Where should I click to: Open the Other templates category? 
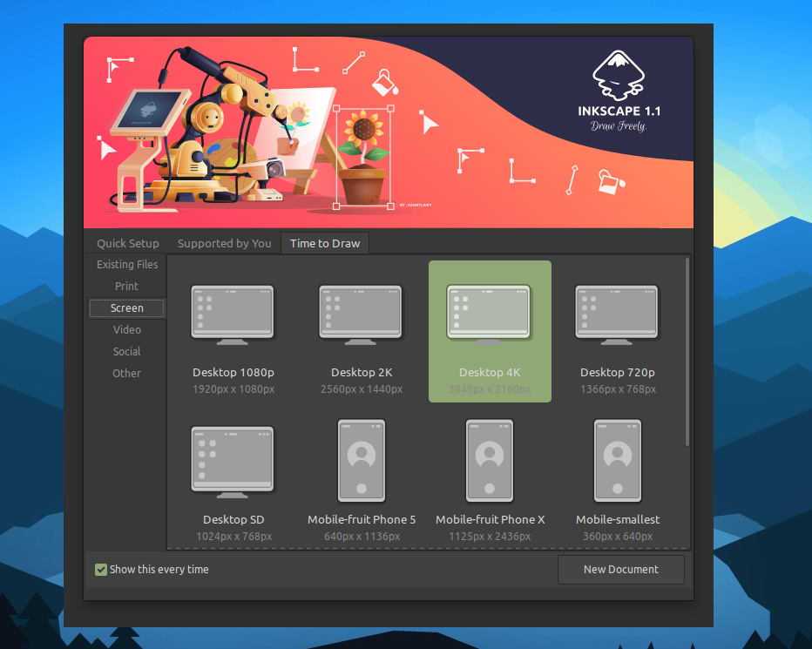point(127,374)
